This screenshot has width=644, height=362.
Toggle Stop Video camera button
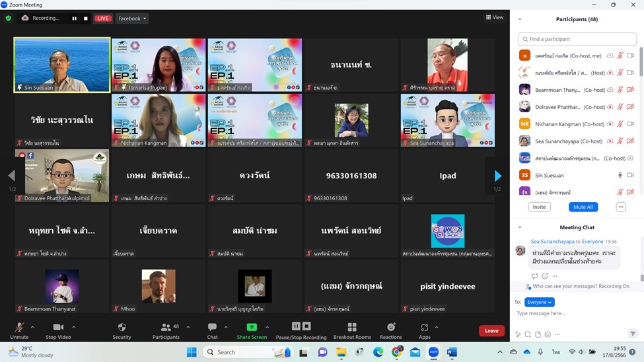click(x=58, y=330)
